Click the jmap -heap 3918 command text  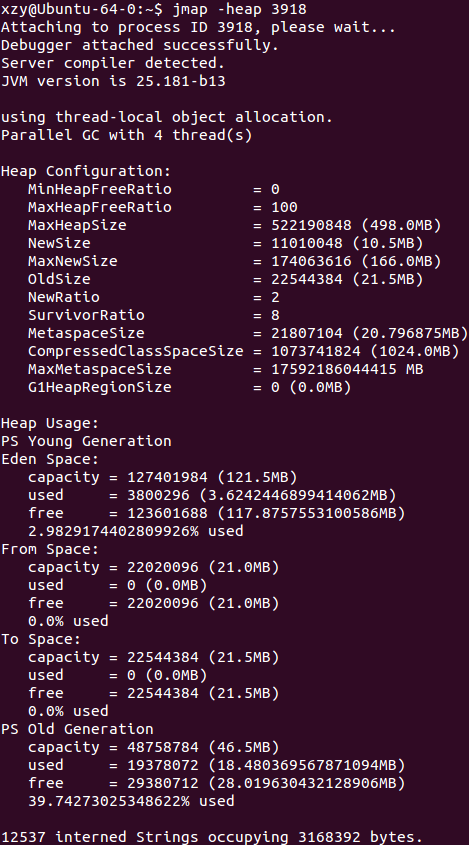click(239, 9)
